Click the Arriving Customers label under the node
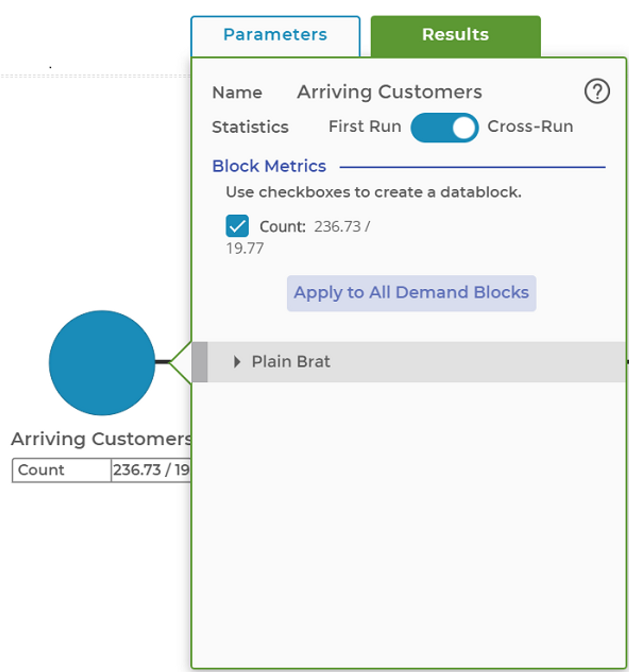The width and height of the screenshot is (629, 672). pyautogui.click(x=101, y=439)
